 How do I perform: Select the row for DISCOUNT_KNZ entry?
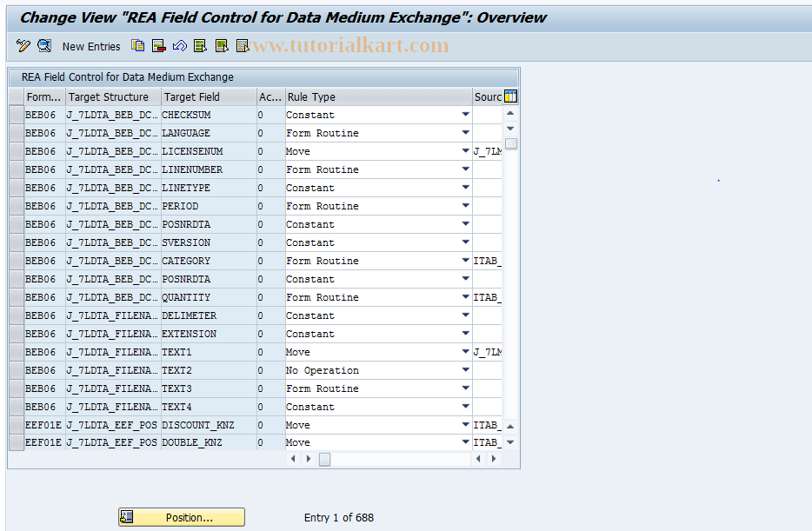(x=15, y=424)
